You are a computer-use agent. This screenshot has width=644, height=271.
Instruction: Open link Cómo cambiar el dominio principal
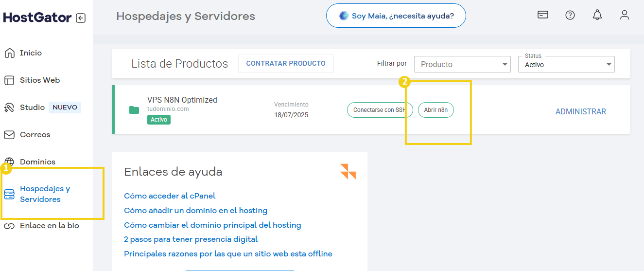pyautogui.click(x=212, y=225)
